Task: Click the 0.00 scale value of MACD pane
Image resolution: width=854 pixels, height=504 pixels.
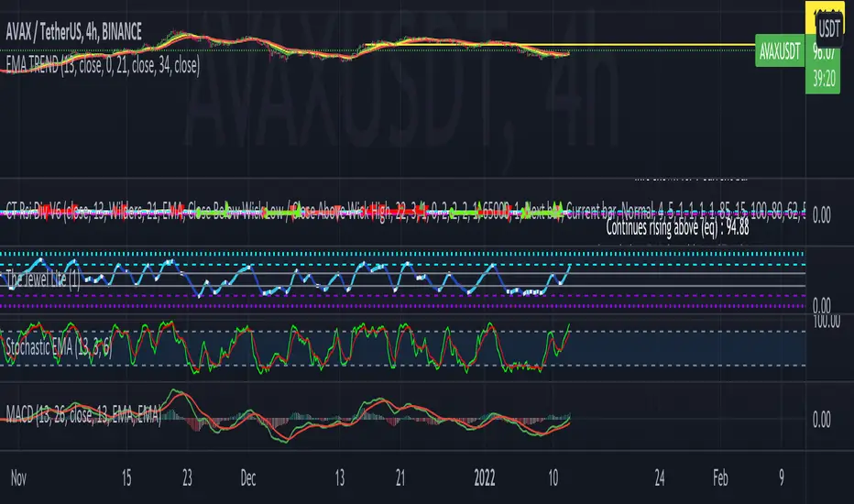Action: pos(821,420)
